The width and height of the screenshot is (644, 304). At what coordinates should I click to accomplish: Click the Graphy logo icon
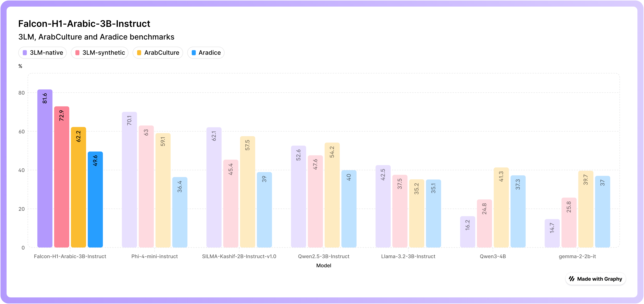(572, 279)
